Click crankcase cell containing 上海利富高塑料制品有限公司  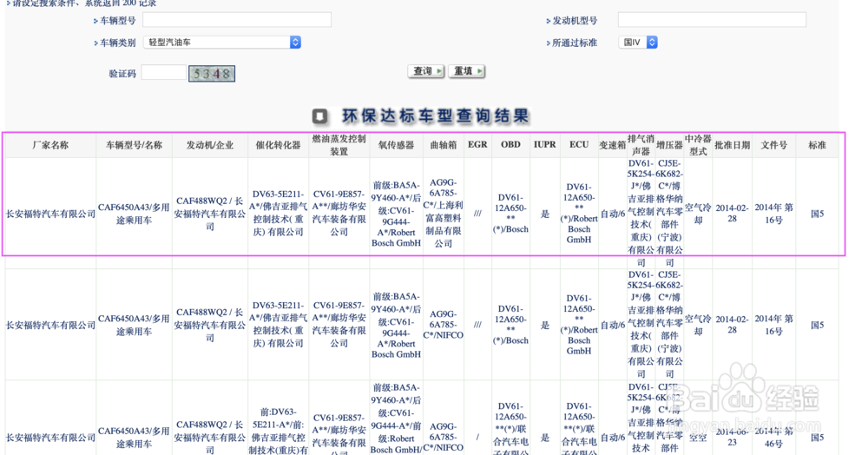(x=444, y=213)
